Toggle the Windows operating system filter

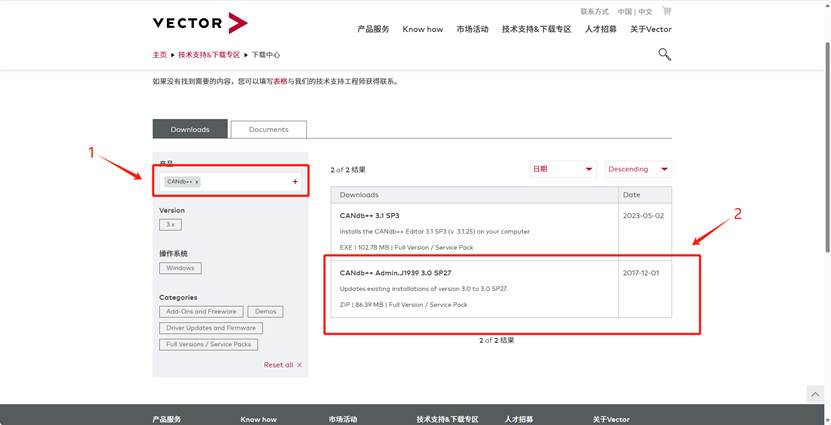pos(180,268)
